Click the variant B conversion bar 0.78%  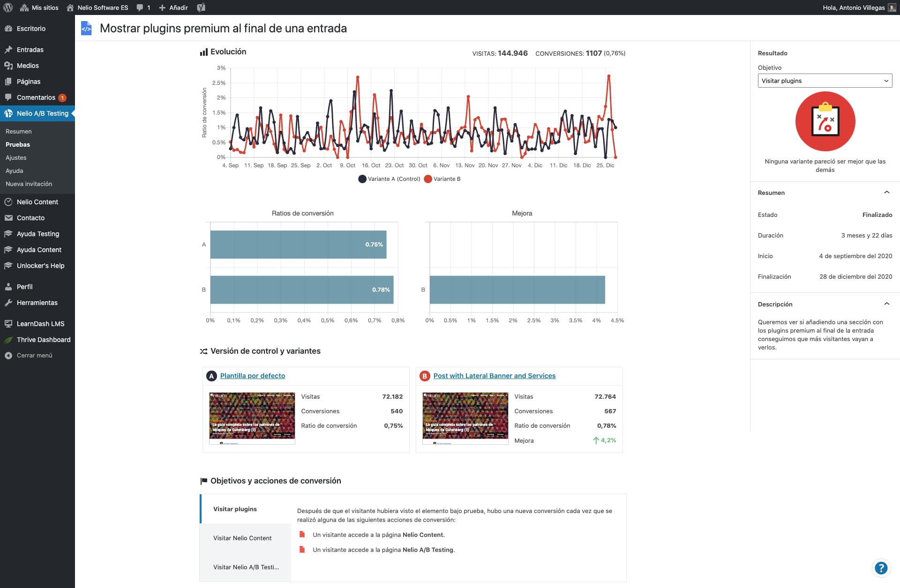click(x=302, y=290)
